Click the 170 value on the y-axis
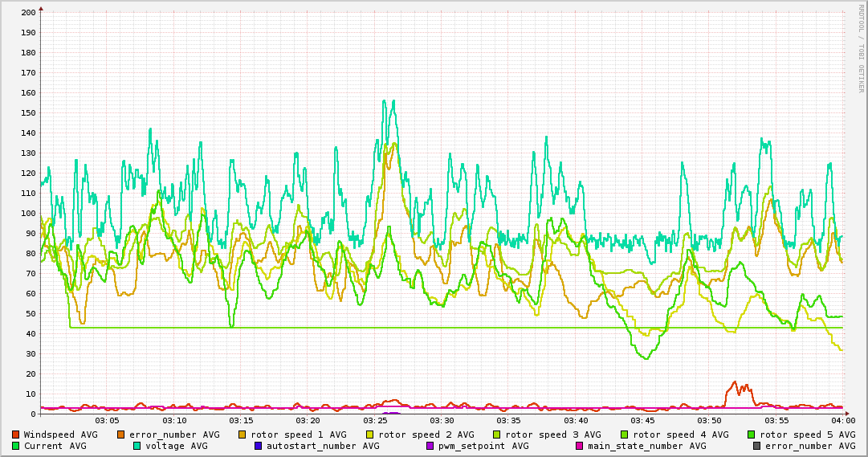The height and width of the screenshot is (457, 868). point(28,72)
